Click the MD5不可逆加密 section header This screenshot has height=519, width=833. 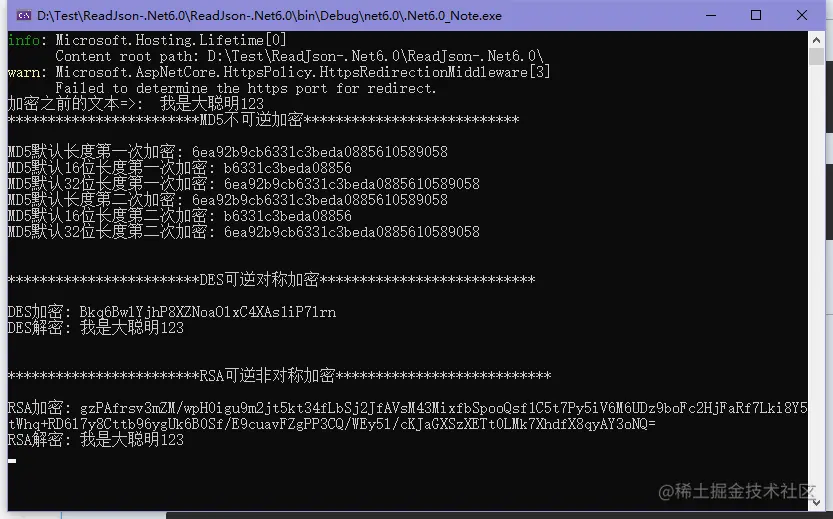click(x=263, y=120)
